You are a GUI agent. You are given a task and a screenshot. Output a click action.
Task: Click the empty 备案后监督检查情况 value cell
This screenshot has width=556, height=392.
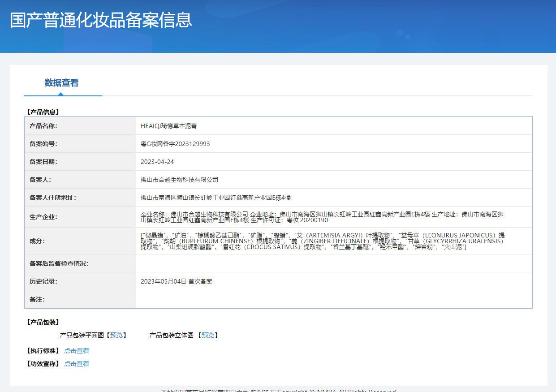coord(334,263)
